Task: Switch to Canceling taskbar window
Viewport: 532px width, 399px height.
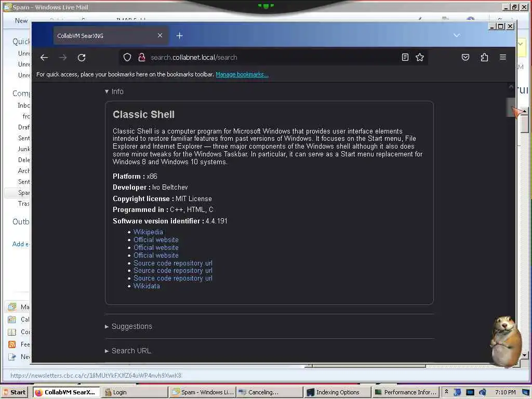Action: (270, 392)
